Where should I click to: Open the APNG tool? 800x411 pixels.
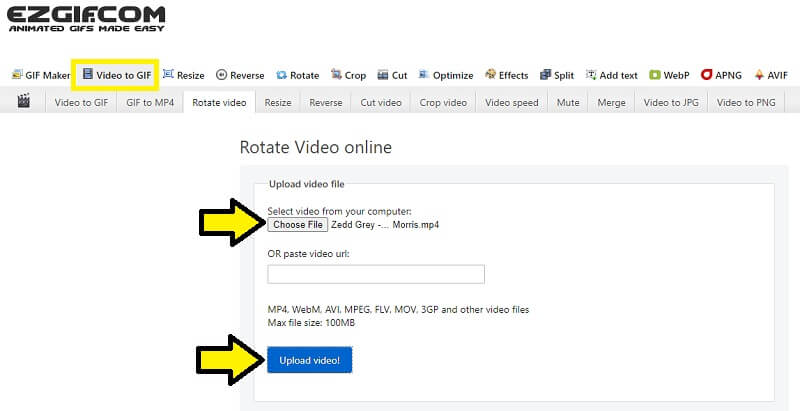[720, 75]
